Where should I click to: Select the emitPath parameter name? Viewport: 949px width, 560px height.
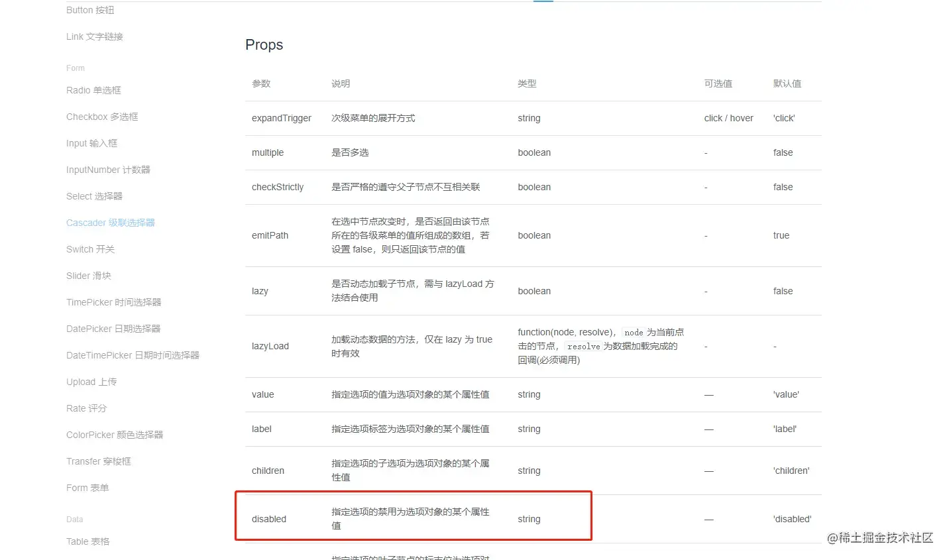270,235
